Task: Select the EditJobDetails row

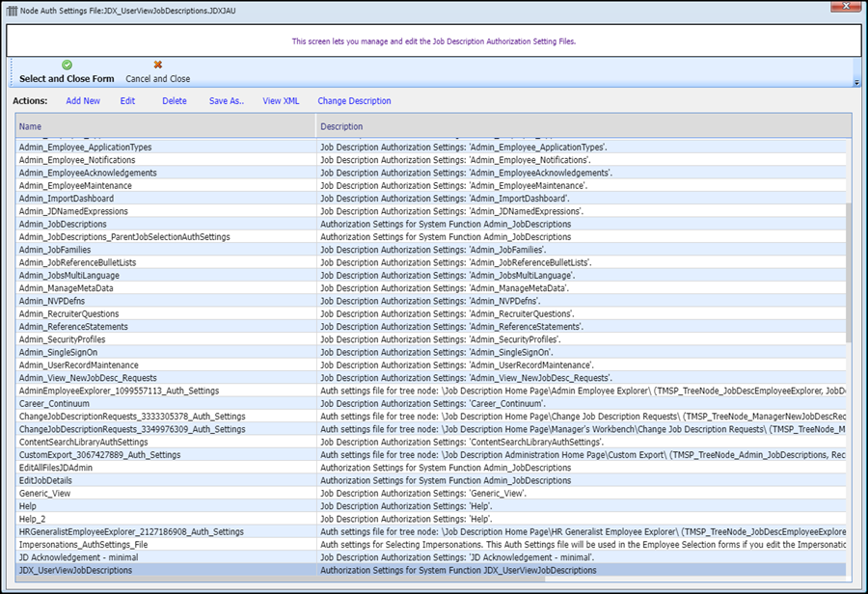Action: click(431, 480)
